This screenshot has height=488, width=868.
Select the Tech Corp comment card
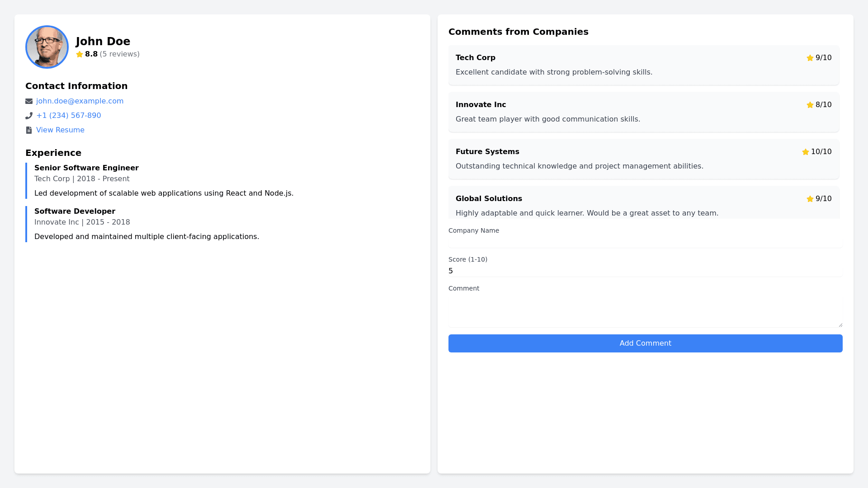pyautogui.click(x=643, y=65)
